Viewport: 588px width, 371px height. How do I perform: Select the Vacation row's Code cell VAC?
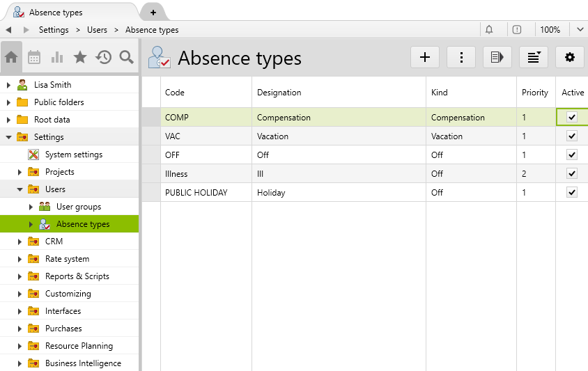tap(173, 136)
